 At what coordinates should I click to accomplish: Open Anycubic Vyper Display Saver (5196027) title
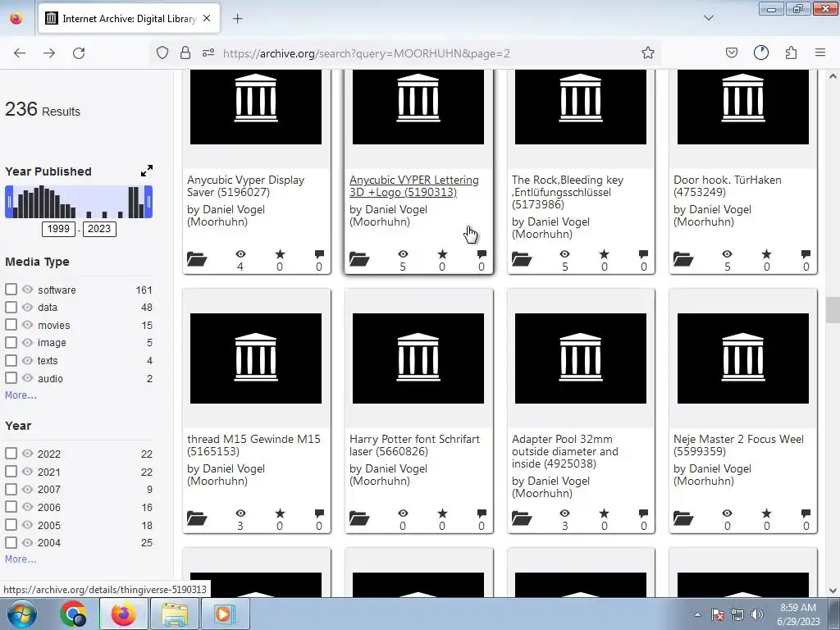(x=245, y=186)
